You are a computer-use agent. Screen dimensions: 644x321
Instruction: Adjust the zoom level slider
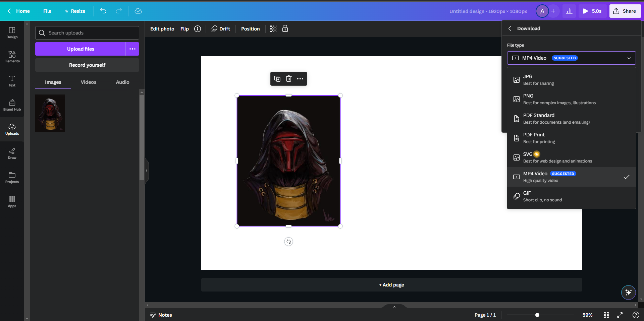537,315
